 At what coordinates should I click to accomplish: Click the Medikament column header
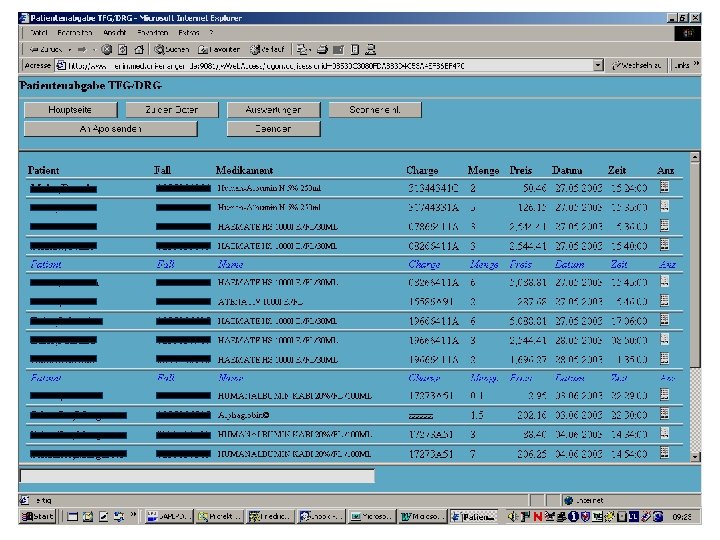244,170
